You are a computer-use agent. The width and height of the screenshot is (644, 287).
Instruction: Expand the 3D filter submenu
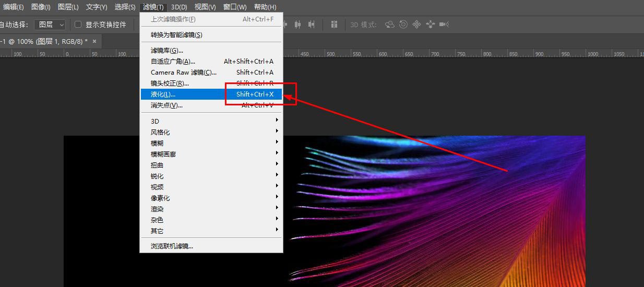point(211,121)
